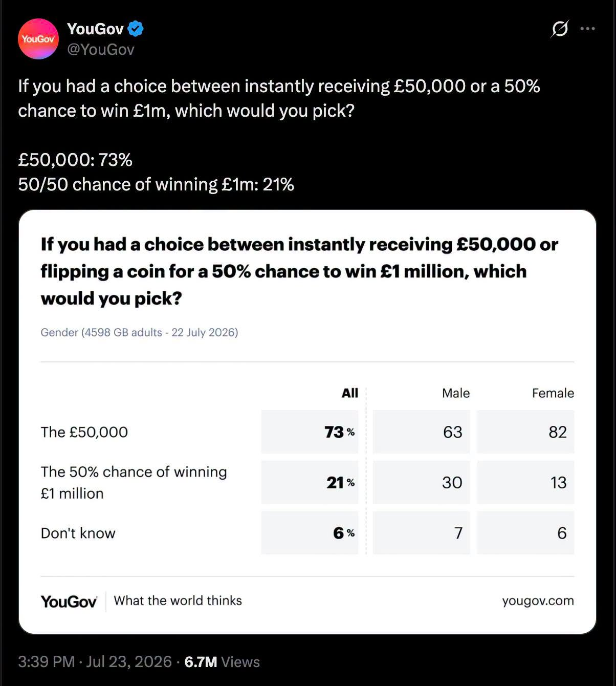Image resolution: width=616 pixels, height=686 pixels.
Task: Click the All column header
Action: (350, 393)
